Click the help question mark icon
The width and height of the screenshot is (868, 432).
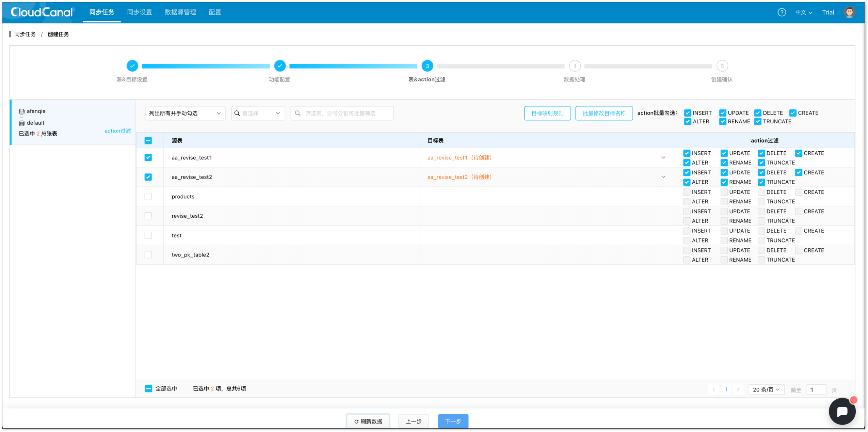tap(781, 12)
